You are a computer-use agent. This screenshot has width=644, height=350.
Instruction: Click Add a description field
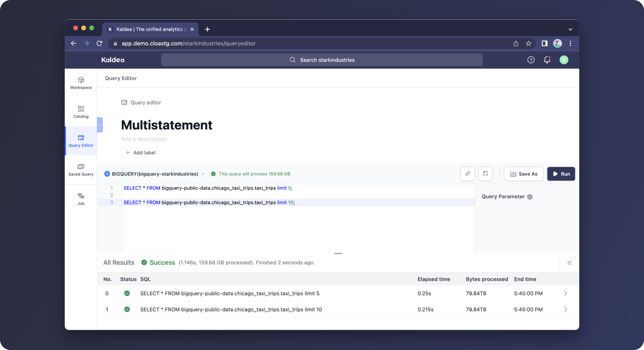point(144,139)
